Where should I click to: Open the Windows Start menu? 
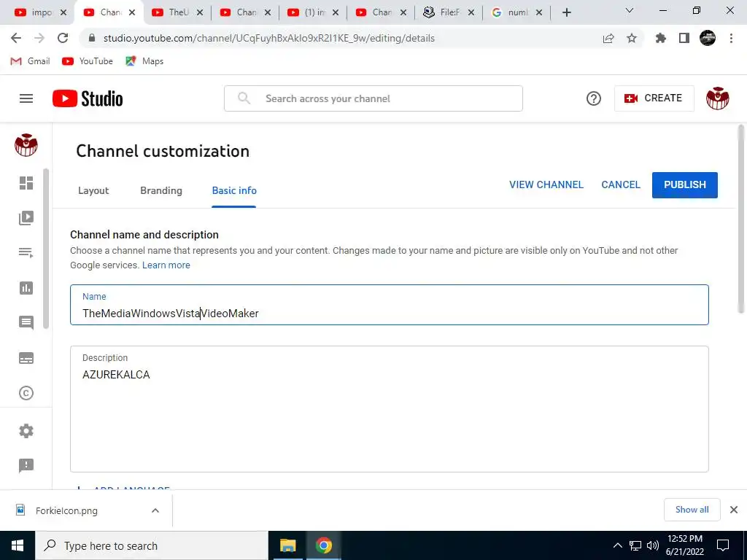[18, 545]
